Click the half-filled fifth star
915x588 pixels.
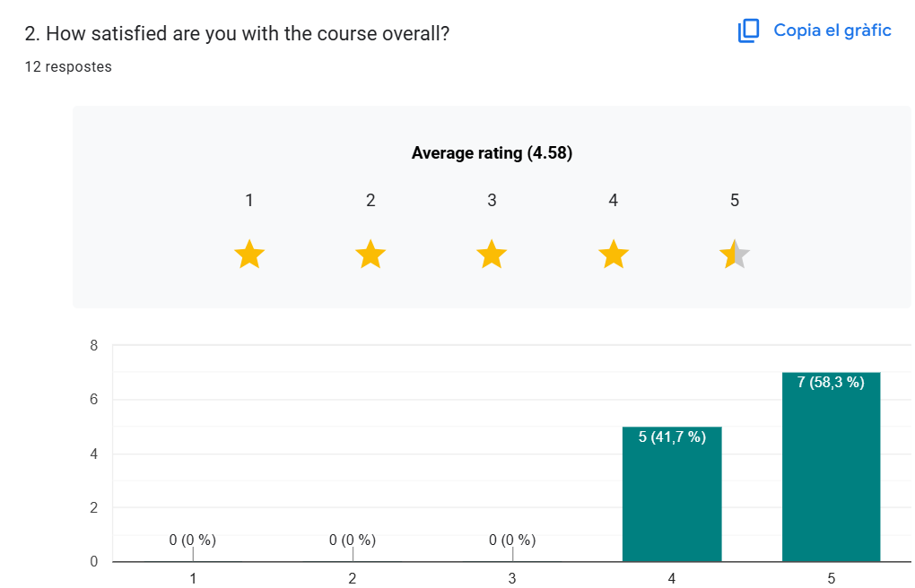point(735,255)
